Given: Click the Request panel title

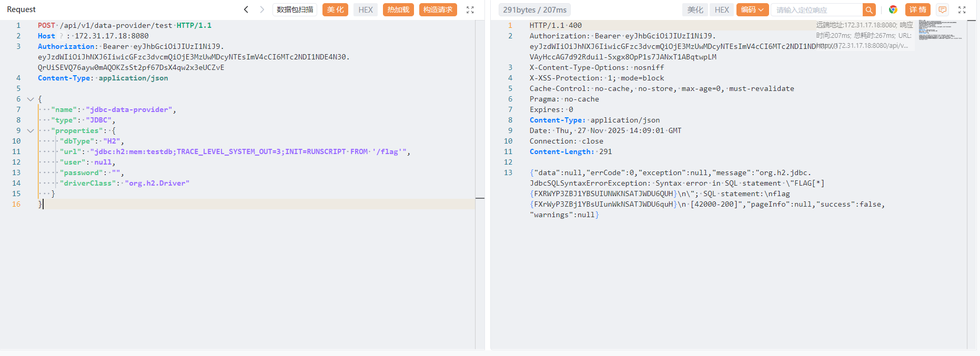Looking at the screenshot, I should (x=21, y=9).
